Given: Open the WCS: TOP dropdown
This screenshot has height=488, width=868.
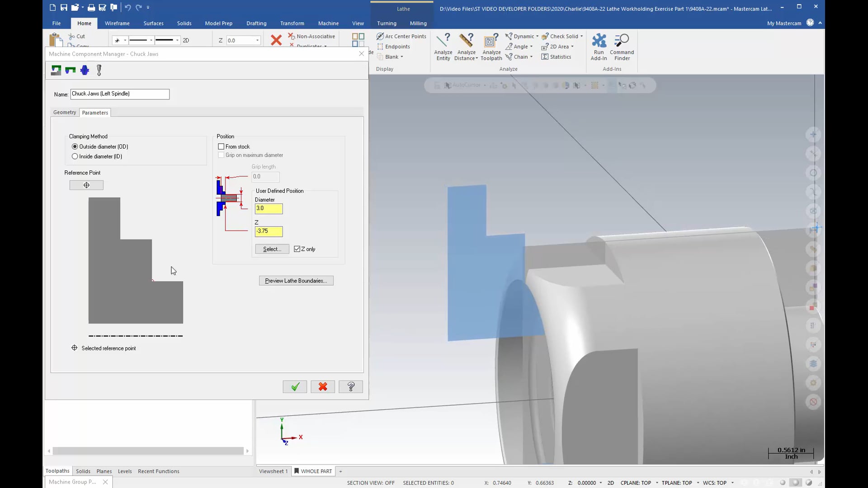Looking at the screenshot, I should pos(732,483).
